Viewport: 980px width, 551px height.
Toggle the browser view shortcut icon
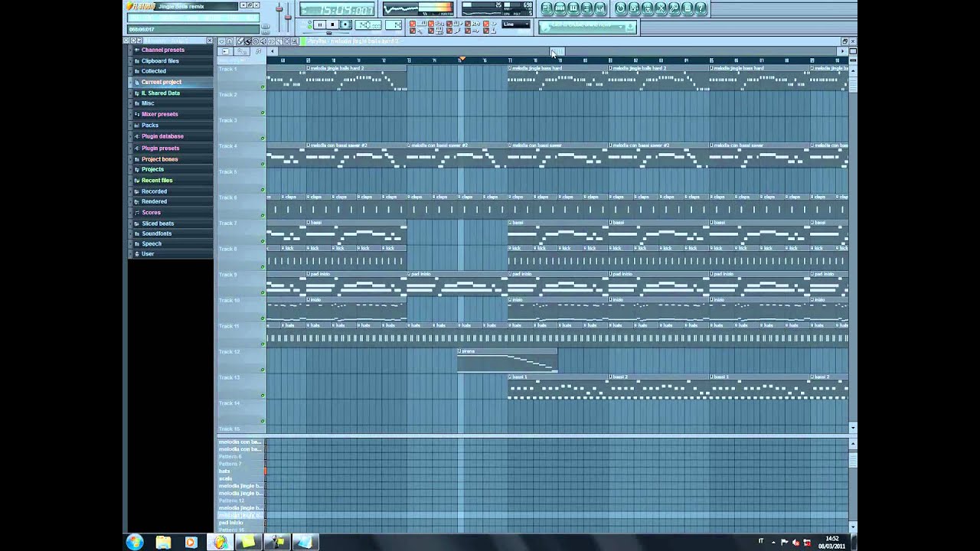(x=587, y=8)
